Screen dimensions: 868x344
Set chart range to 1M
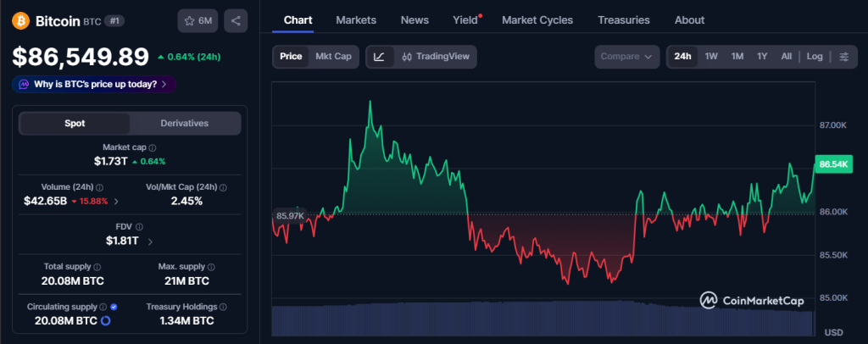(737, 57)
